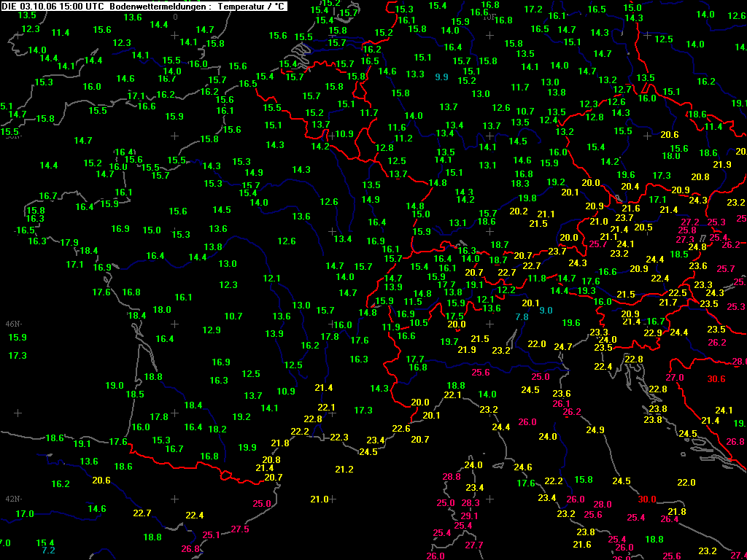Select the pink 27.0 station reading
Image resolution: width=747 pixels, height=560 pixels.
[675, 378]
